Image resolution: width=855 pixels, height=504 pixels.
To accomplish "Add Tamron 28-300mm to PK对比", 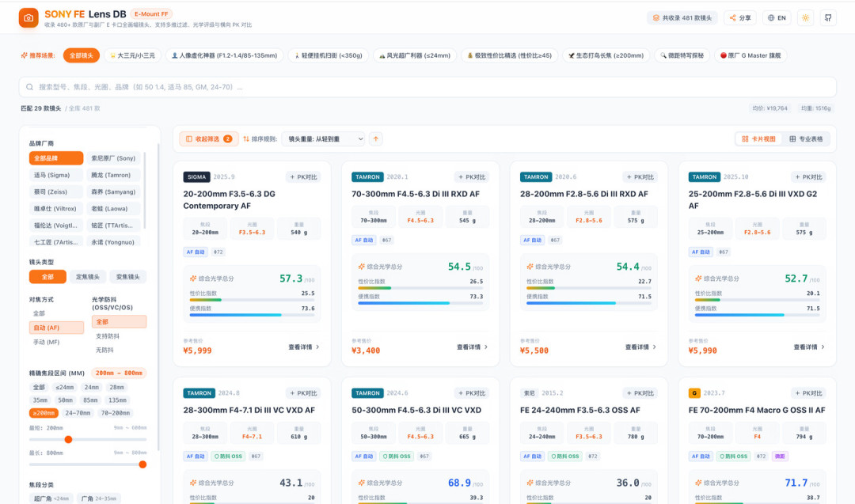I will 303,393.
